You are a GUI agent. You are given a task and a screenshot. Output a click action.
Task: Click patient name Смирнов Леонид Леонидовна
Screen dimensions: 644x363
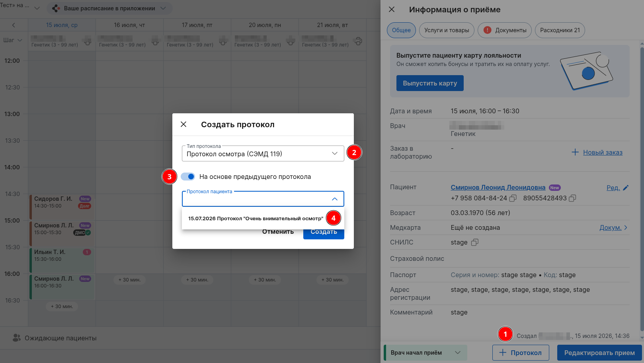coord(498,187)
